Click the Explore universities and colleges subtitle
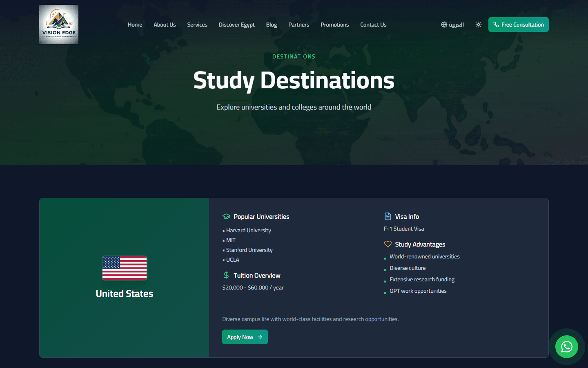This screenshot has width=588, height=368. coord(294,107)
